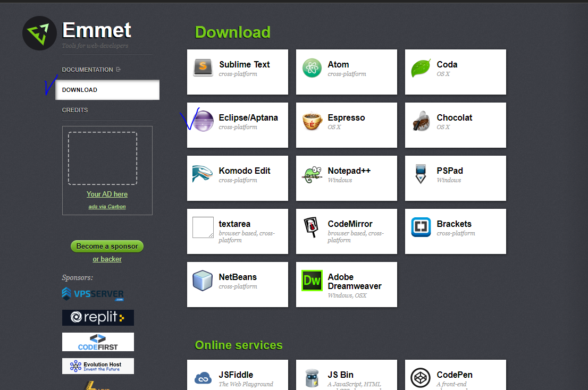Open the Credits menu item
Viewport: 588px width, 390px height.
tap(74, 110)
